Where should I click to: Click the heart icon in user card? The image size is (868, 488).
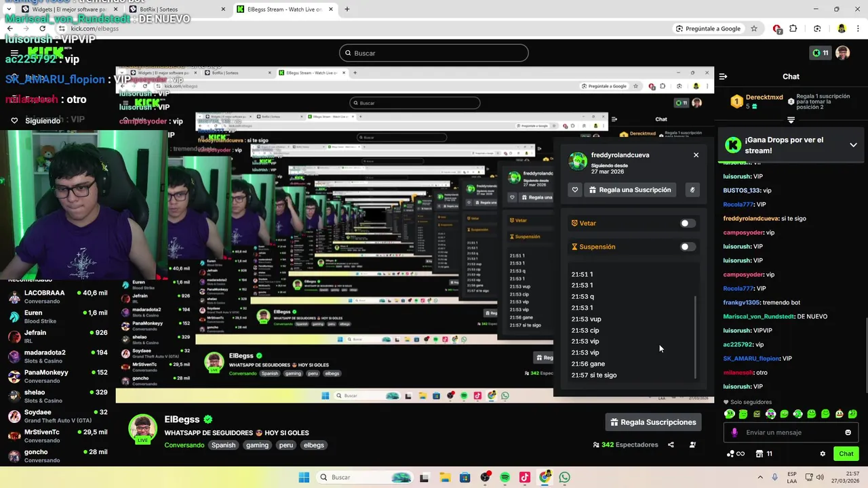pos(575,190)
